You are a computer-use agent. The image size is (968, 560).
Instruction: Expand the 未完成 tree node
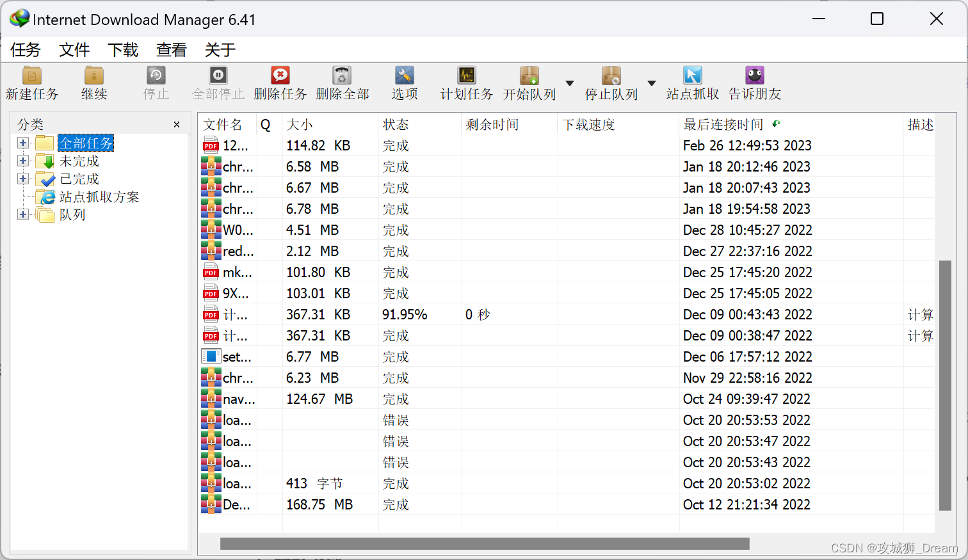click(23, 161)
